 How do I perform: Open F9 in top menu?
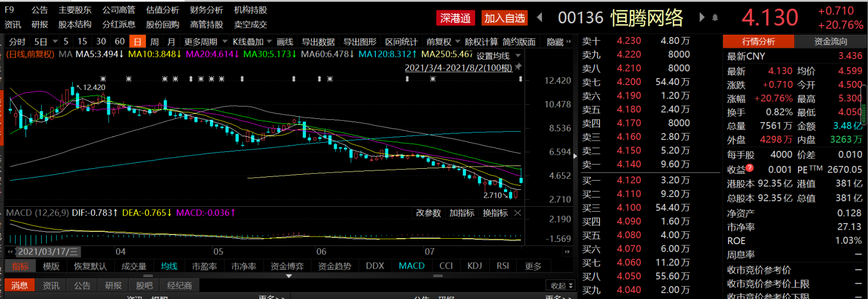pos(9,10)
